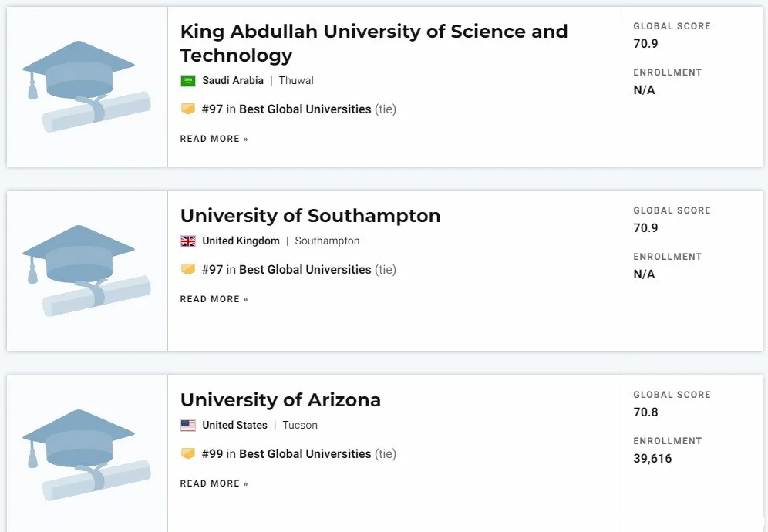This screenshot has width=768, height=532.
Task: Click the University of Southampton graduation cap thumbnail
Action: 86,271
